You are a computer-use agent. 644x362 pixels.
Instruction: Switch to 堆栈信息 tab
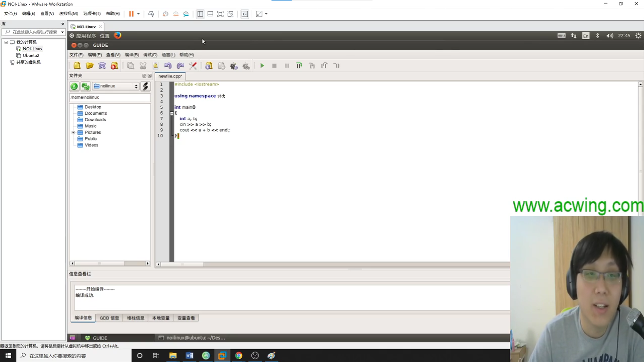pyautogui.click(x=136, y=318)
